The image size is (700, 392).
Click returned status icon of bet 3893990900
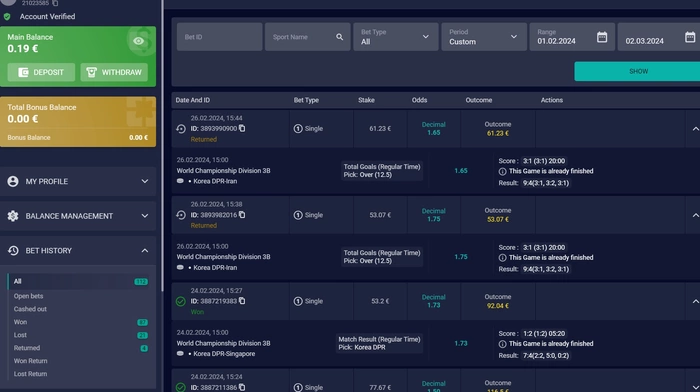(x=181, y=129)
